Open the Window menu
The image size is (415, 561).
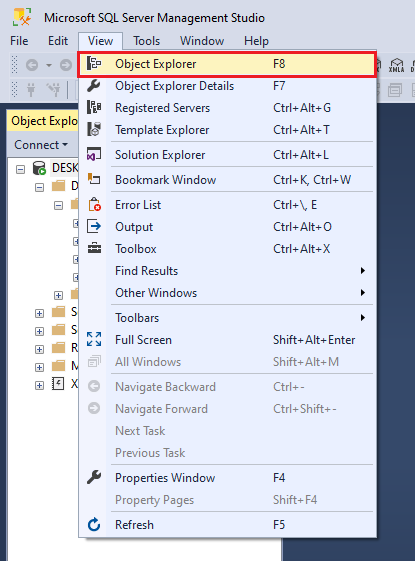click(x=202, y=41)
